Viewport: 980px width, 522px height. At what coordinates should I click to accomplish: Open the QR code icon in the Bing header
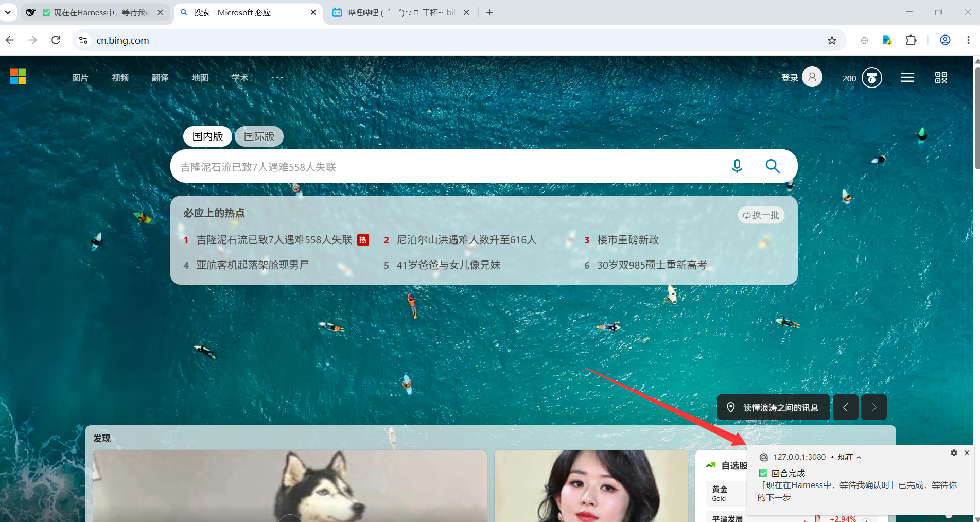[x=941, y=77]
